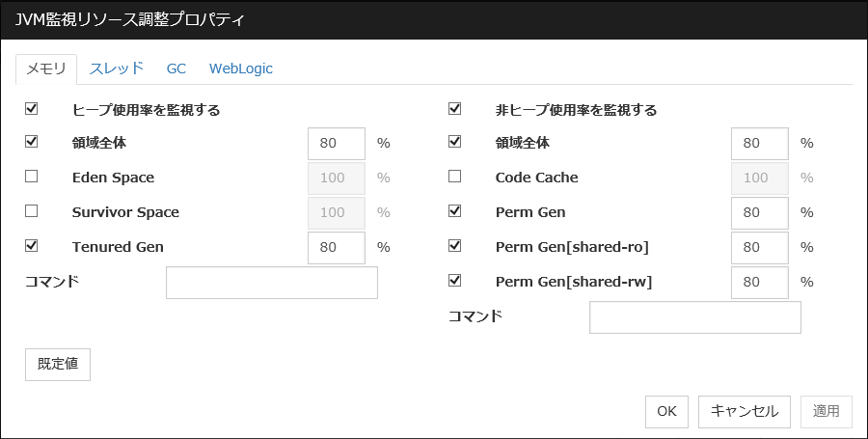Enable the Eden Space checkbox

(x=32, y=178)
